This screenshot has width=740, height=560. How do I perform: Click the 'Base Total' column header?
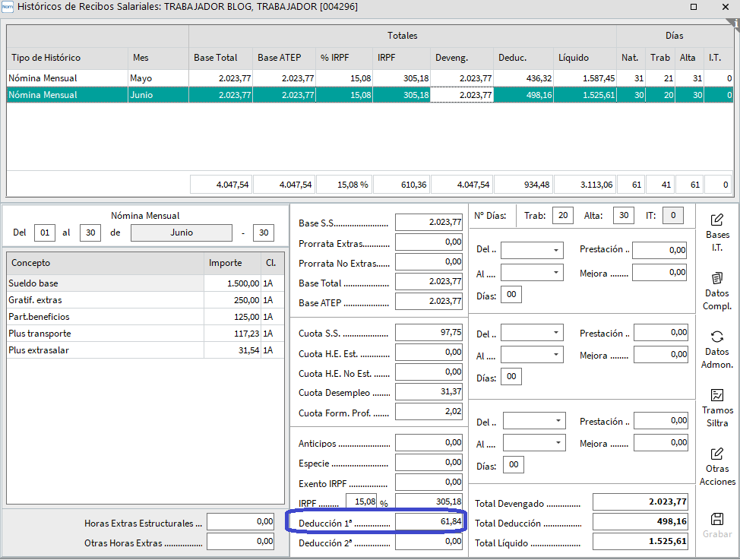point(220,58)
